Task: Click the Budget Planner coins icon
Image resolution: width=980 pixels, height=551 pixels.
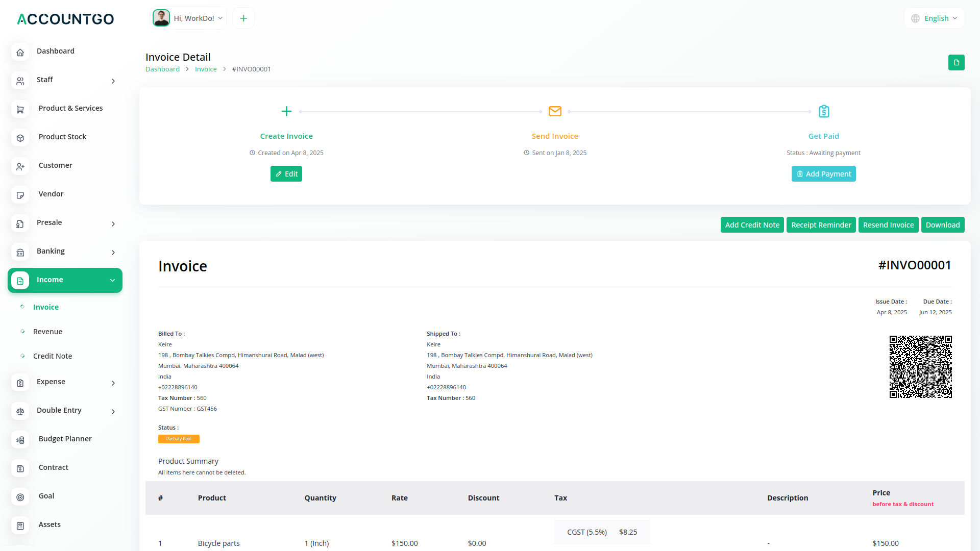Action: coord(20,440)
